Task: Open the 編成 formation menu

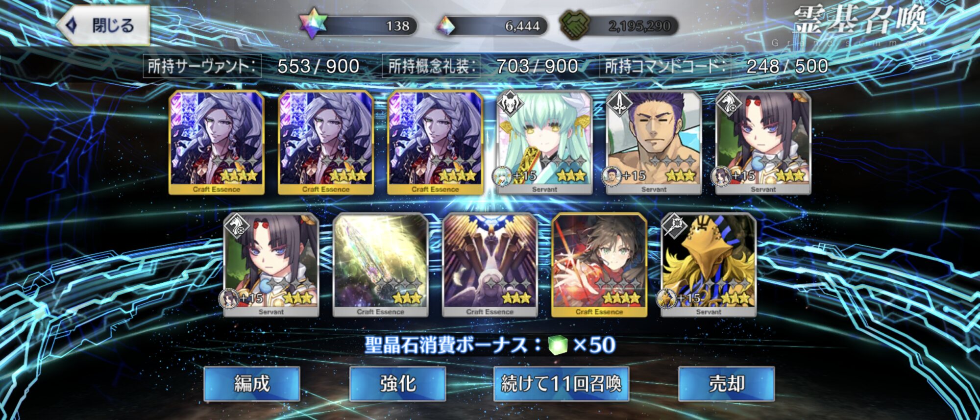Action: pos(252,384)
